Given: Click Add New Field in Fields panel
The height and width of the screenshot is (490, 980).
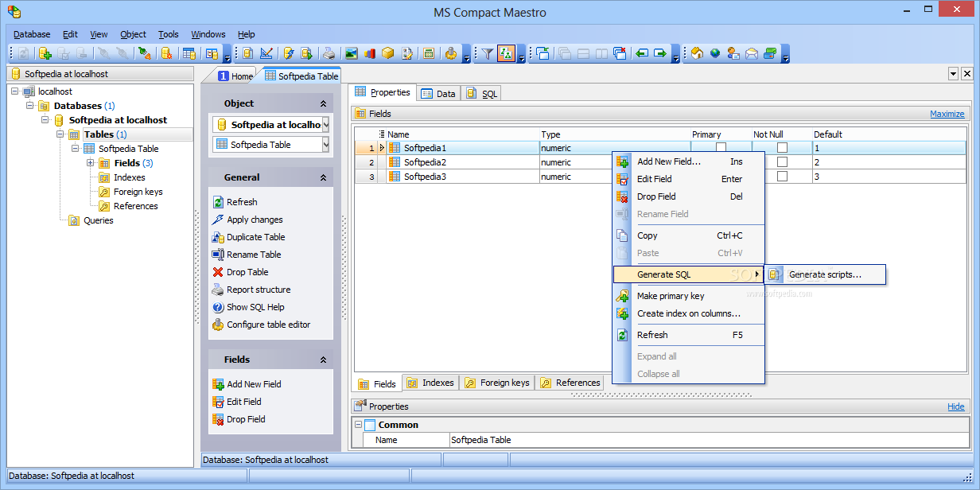Looking at the screenshot, I should click(247, 384).
